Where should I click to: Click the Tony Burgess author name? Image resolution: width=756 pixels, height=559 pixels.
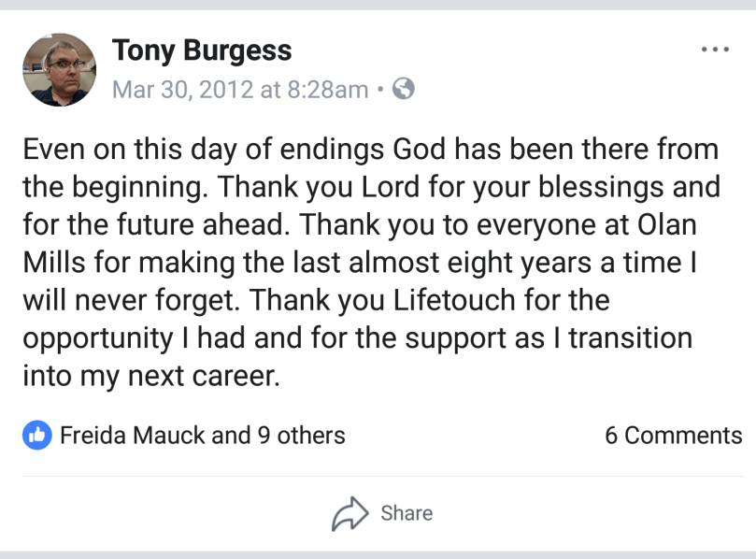202,50
